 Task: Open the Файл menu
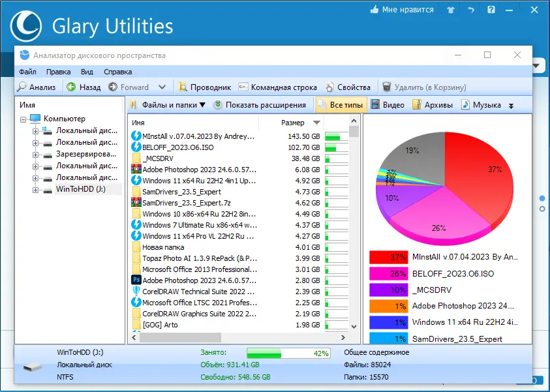(27, 72)
